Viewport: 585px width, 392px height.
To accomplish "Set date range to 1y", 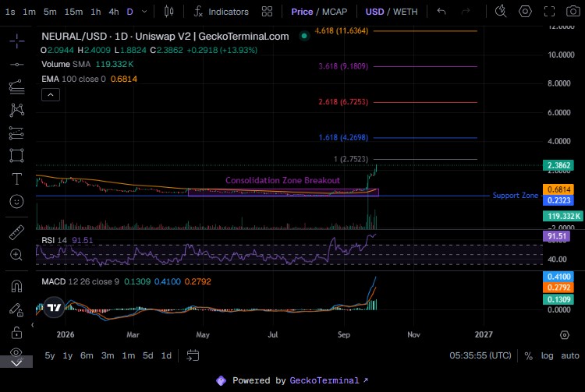I will click(x=68, y=355).
